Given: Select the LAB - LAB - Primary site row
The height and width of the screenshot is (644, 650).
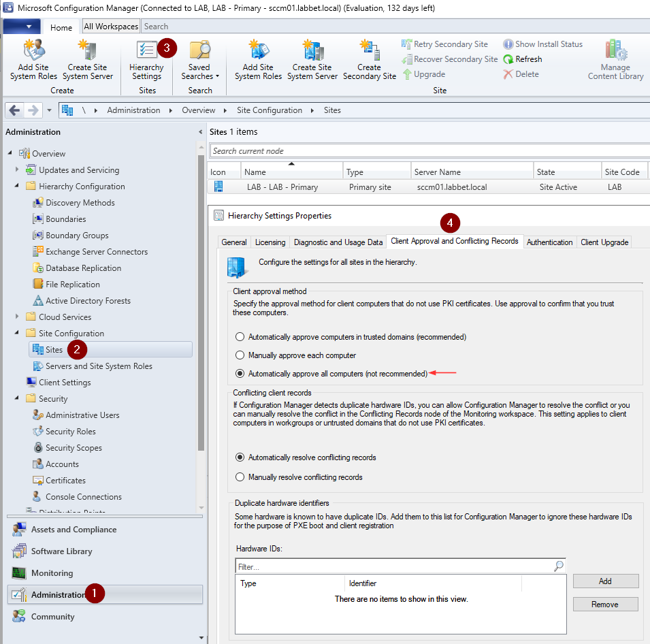Looking at the screenshot, I should (x=428, y=187).
